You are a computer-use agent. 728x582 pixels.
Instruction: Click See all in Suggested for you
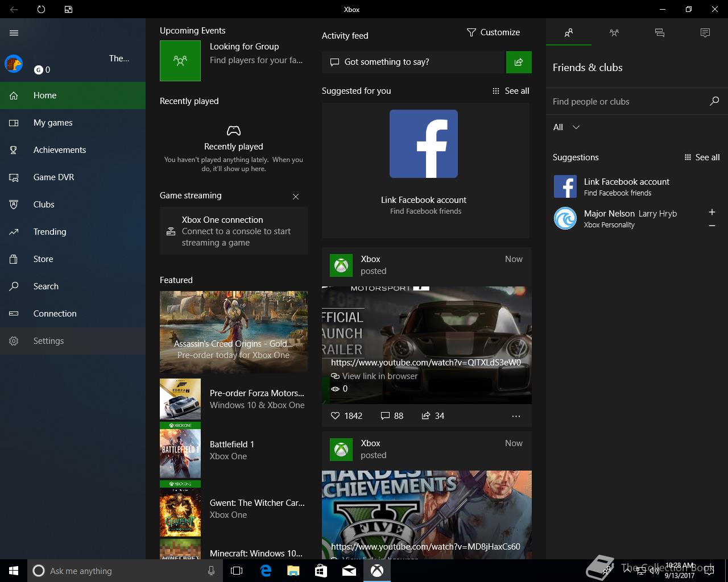tap(511, 91)
